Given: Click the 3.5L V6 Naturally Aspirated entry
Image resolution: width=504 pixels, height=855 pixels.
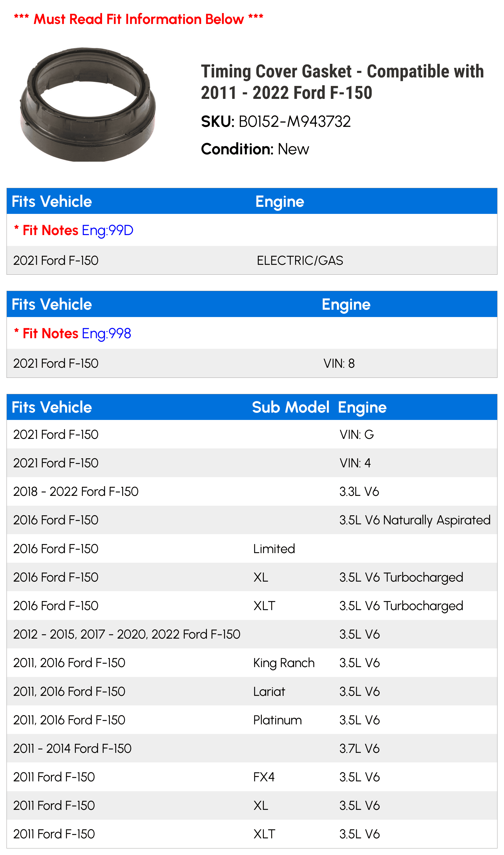Looking at the screenshot, I should tap(415, 520).
